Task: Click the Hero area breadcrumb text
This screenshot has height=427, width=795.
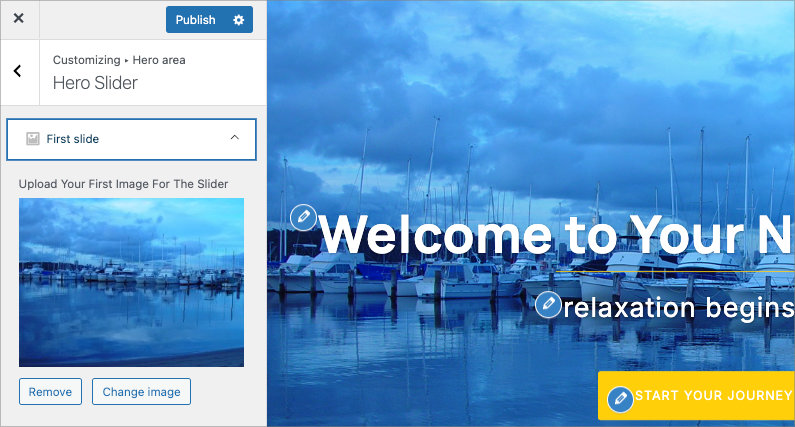Action: pyautogui.click(x=159, y=60)
